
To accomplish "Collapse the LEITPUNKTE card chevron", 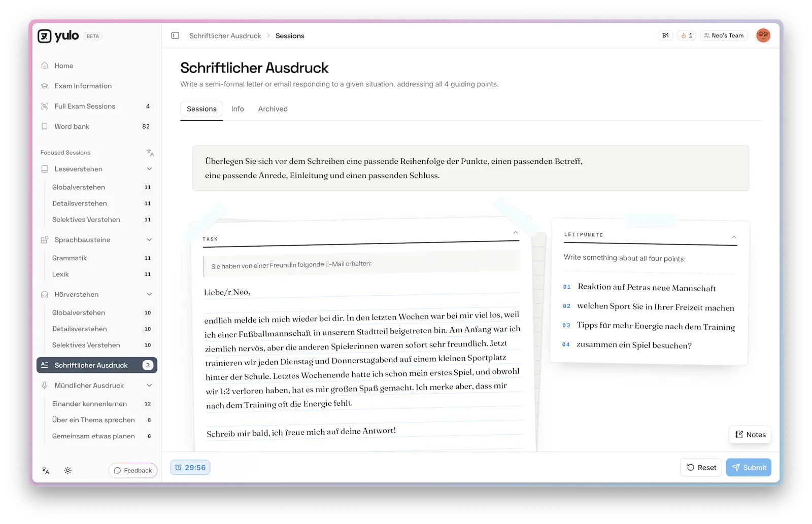I will (734, 237).
